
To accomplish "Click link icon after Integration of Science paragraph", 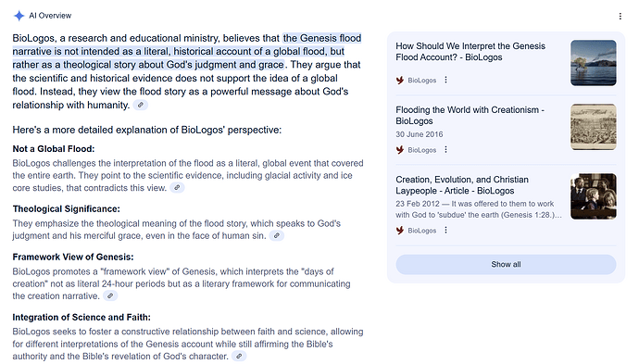I will tap(239, 356).
